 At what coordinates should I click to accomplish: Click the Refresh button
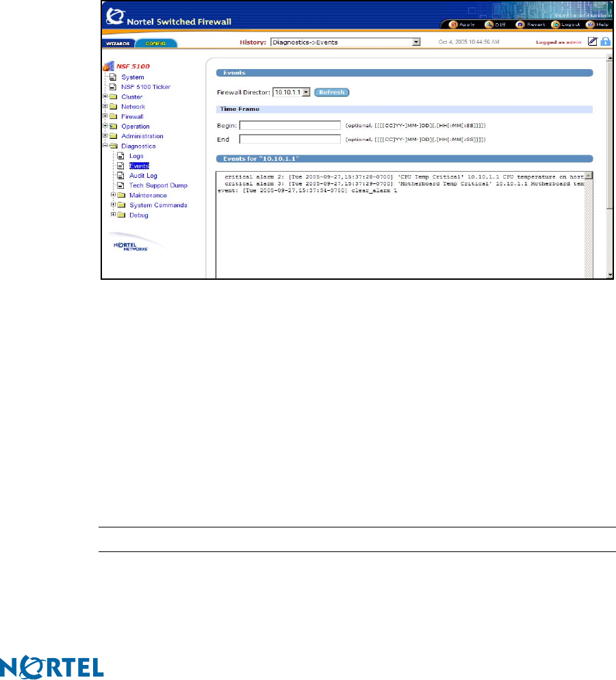tap(332, 92)
